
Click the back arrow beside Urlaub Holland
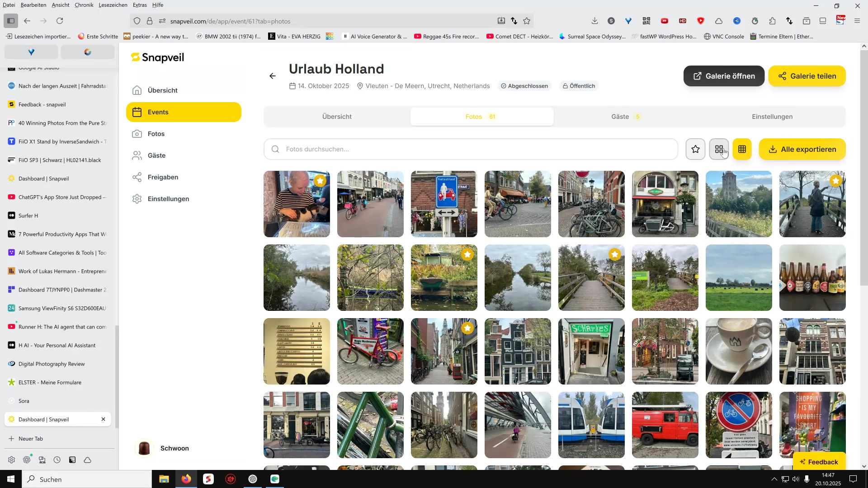point(272,76)
